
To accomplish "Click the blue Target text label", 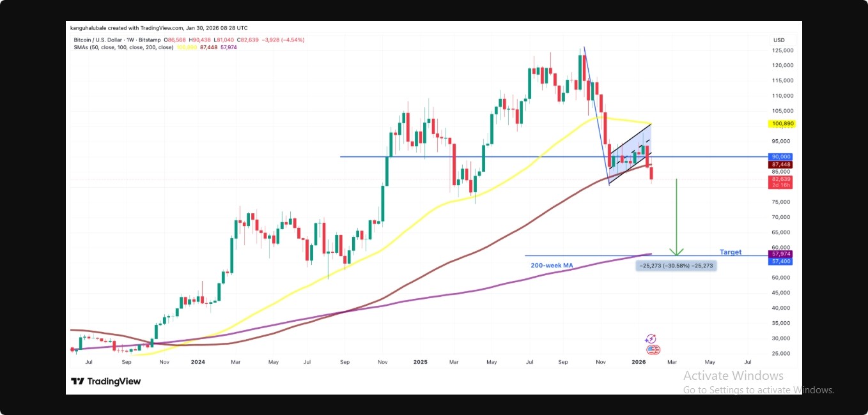I will pyautogui.click(x=730, y=252).
